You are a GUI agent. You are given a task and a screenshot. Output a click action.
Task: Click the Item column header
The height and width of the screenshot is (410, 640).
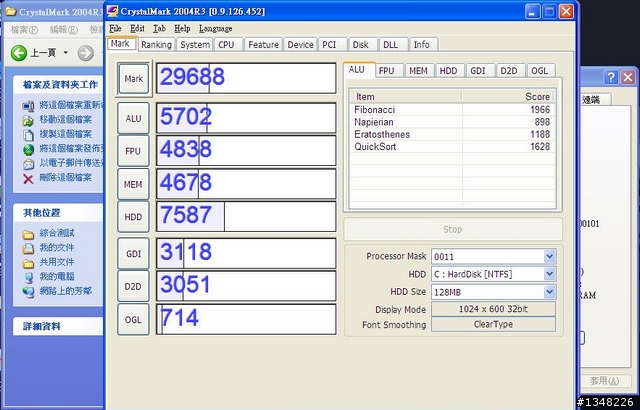click(406, 97)
